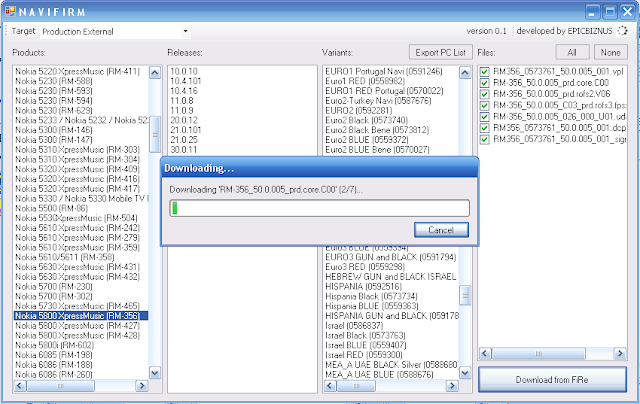Click Variants vertical scrollbar thumb

465,295
